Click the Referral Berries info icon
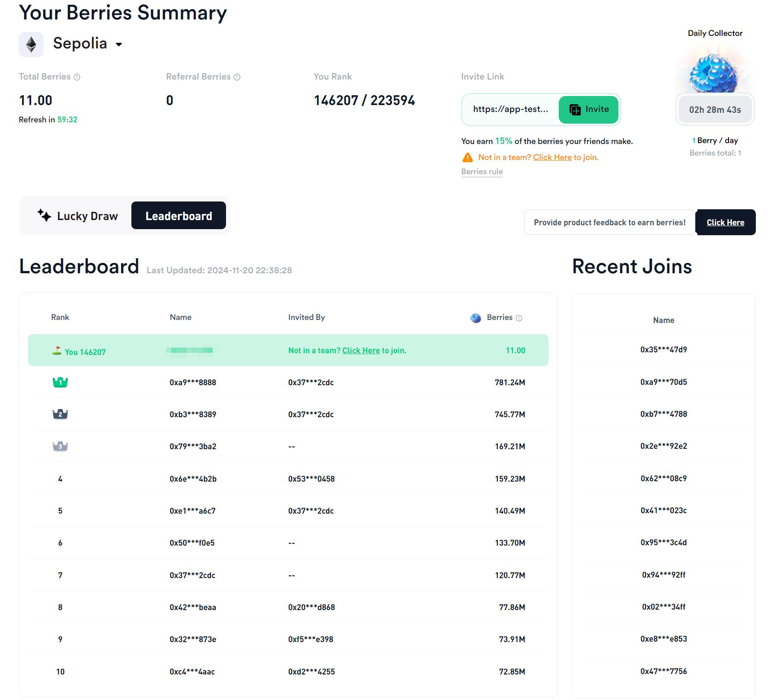774x700 pixels. [x=237, y=77]
